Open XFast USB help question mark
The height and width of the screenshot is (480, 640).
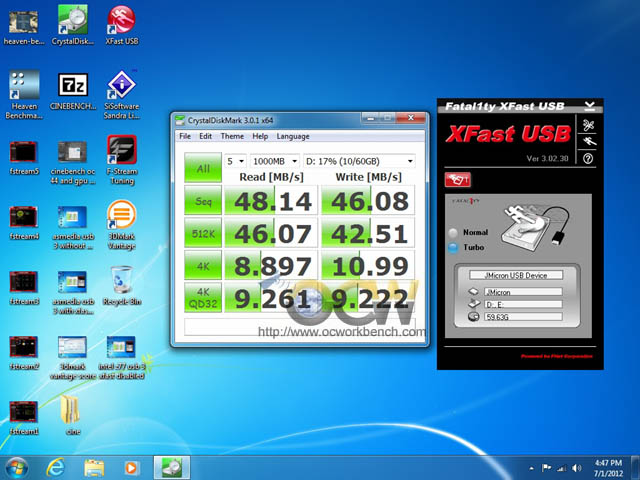(x=588, y=158)
